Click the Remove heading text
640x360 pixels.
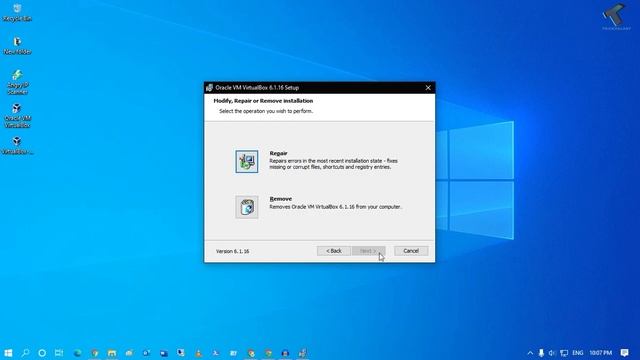click(x=281, y=199)
